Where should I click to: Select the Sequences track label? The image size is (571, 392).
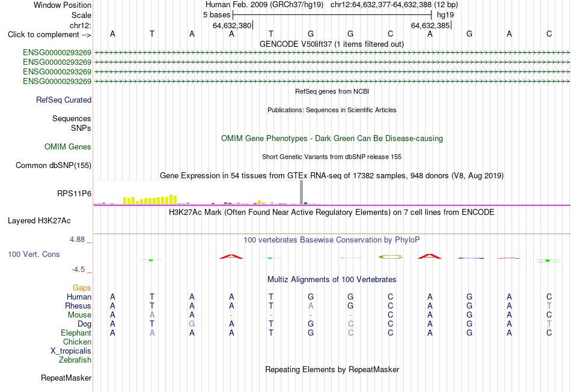pos(72,118)
